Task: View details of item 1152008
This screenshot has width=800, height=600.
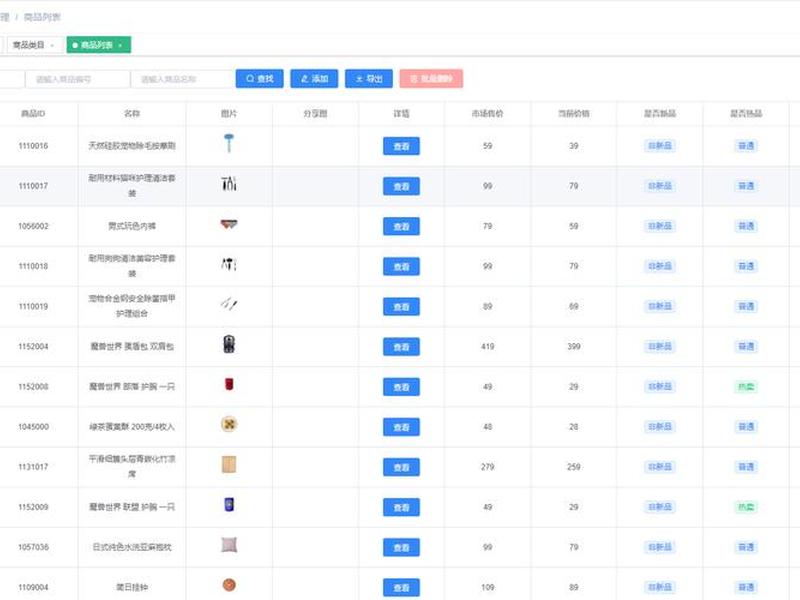Action: point(401,387)
